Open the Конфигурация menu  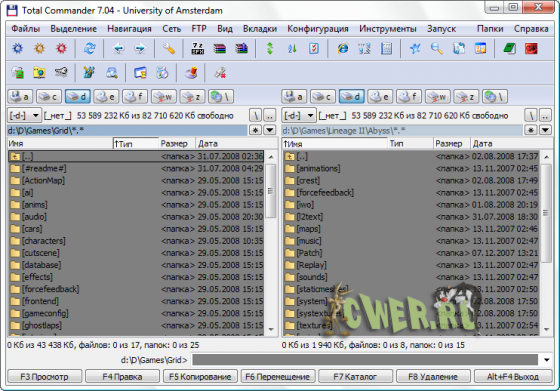coord(318,29)
